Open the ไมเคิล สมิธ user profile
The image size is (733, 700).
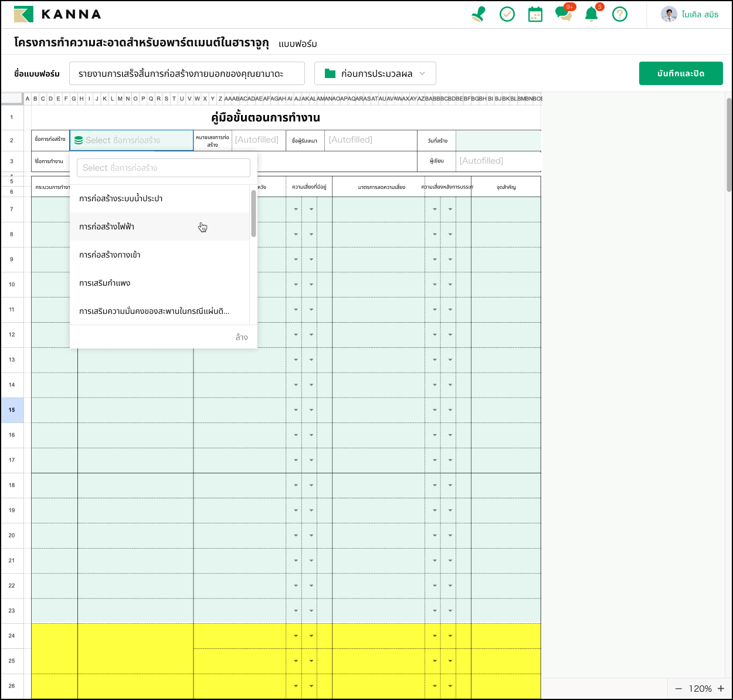(690, 14)
